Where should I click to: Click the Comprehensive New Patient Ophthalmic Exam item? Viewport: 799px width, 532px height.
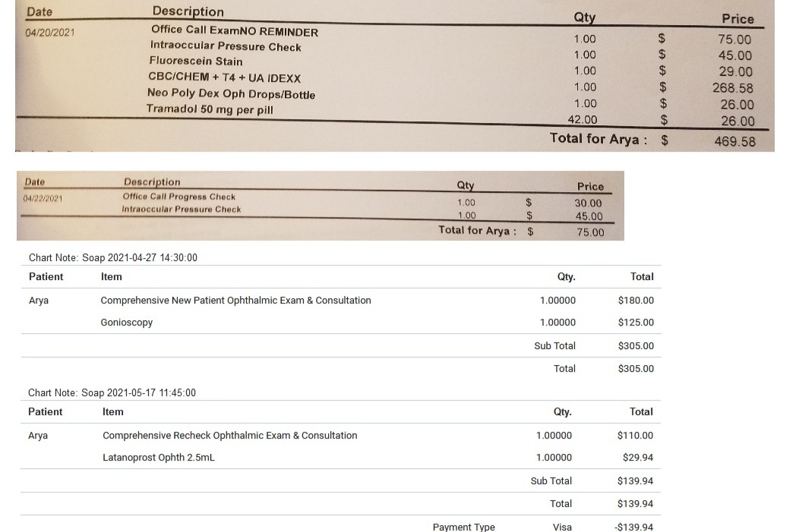[235, 301]
